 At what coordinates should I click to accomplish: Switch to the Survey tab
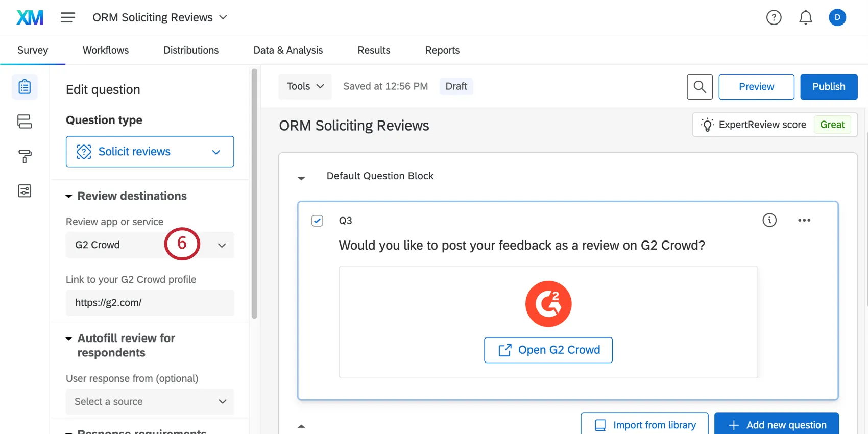pos(33,50)
